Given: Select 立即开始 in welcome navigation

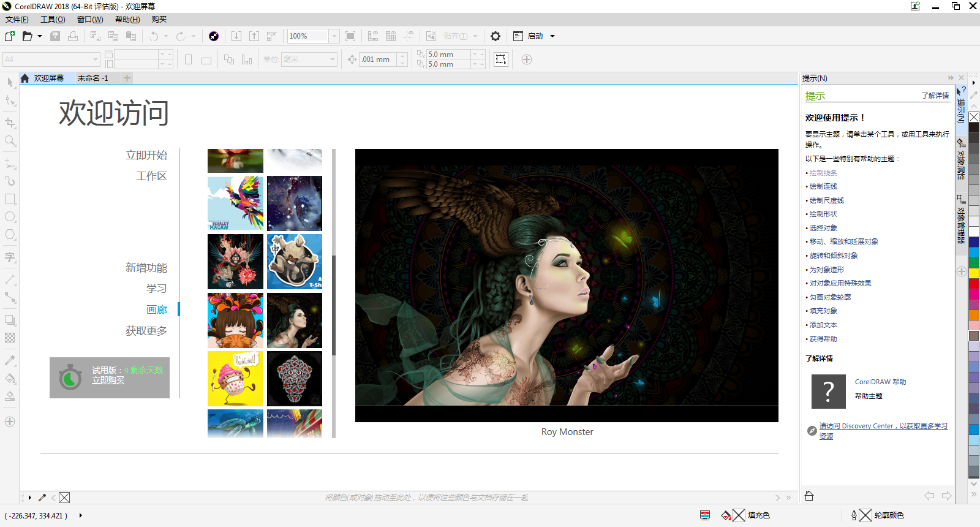Looking at the screenshot, I should click(146, 155).
